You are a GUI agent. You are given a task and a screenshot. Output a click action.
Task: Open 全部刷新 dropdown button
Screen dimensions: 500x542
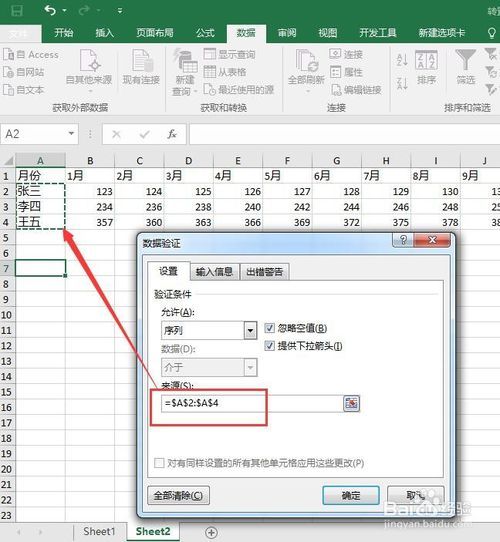[x=306, y=72]
